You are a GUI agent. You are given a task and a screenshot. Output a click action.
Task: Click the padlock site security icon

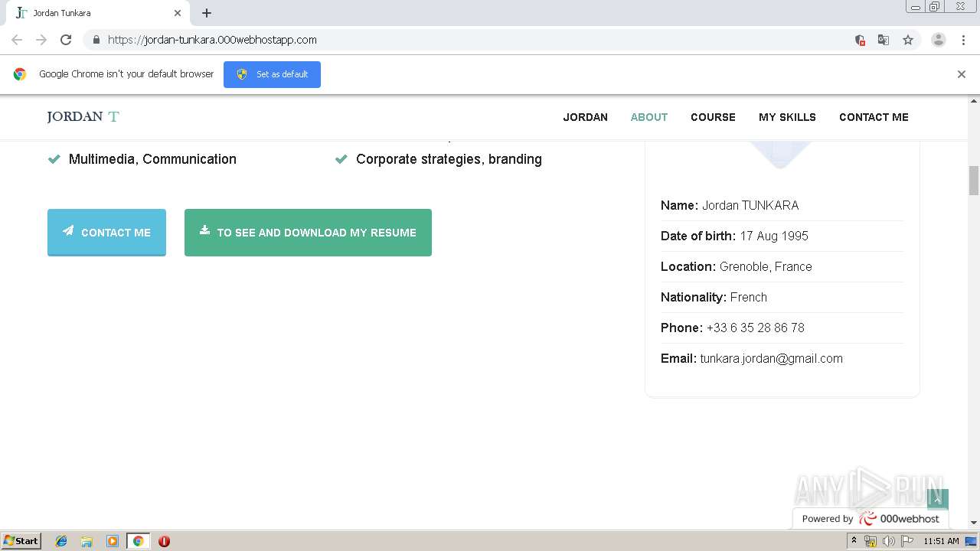(x=96, y=40)
